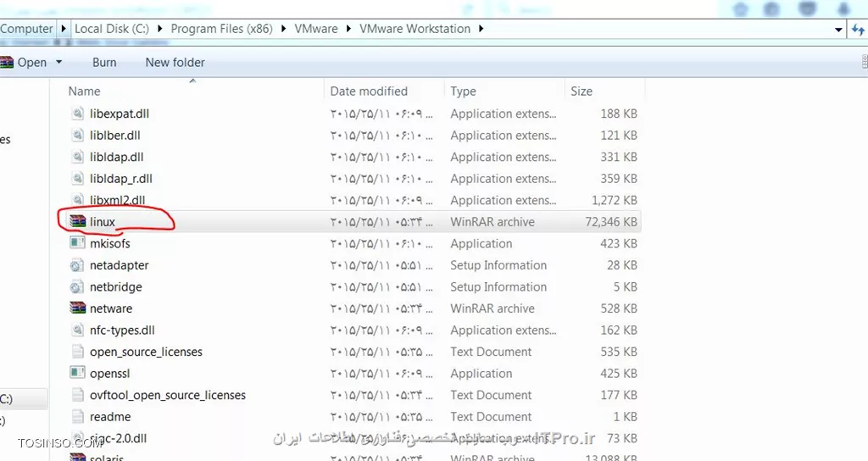Expand the arrow after VMware Workstation
This screenshot has height=461, width=868.
point(481,28)
